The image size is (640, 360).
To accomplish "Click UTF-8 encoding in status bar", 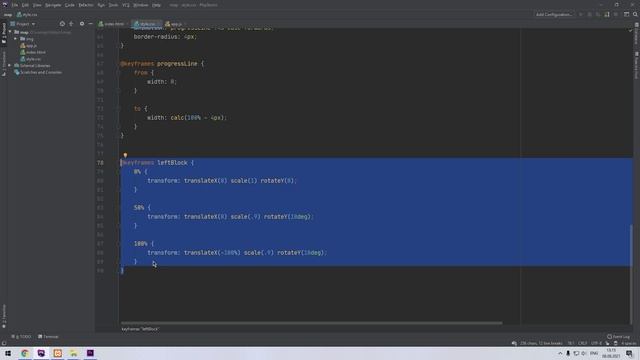I will (596, 343).
